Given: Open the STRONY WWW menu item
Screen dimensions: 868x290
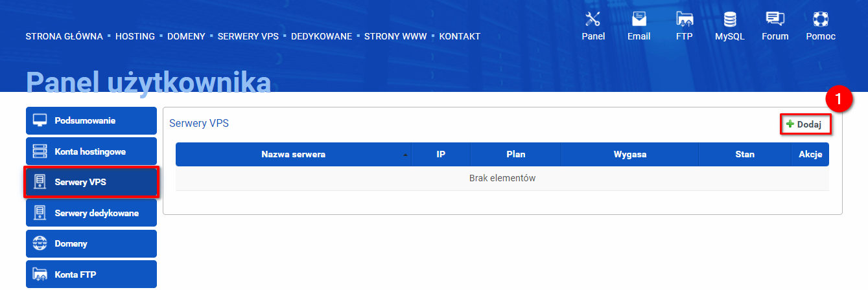Looking at the screenshot, I should click(395, 36).
